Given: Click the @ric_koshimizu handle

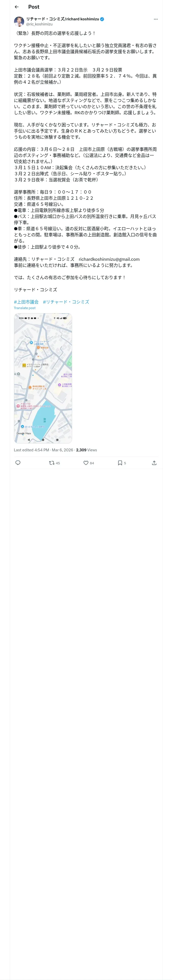Looking at the screenshot, I should 39,24.
